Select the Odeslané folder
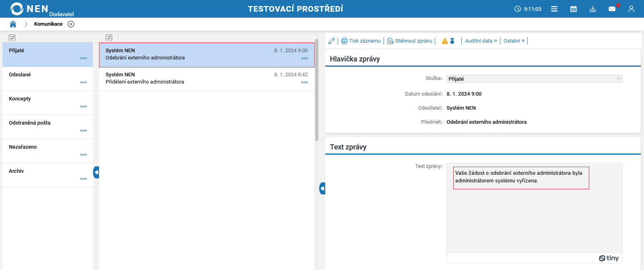Screen dimensions: 644x270 click(20, 75)
